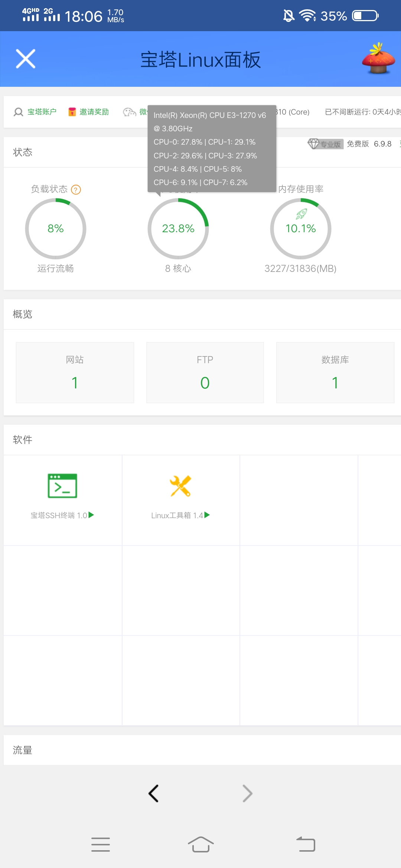Click the 软件 section header

23,440
